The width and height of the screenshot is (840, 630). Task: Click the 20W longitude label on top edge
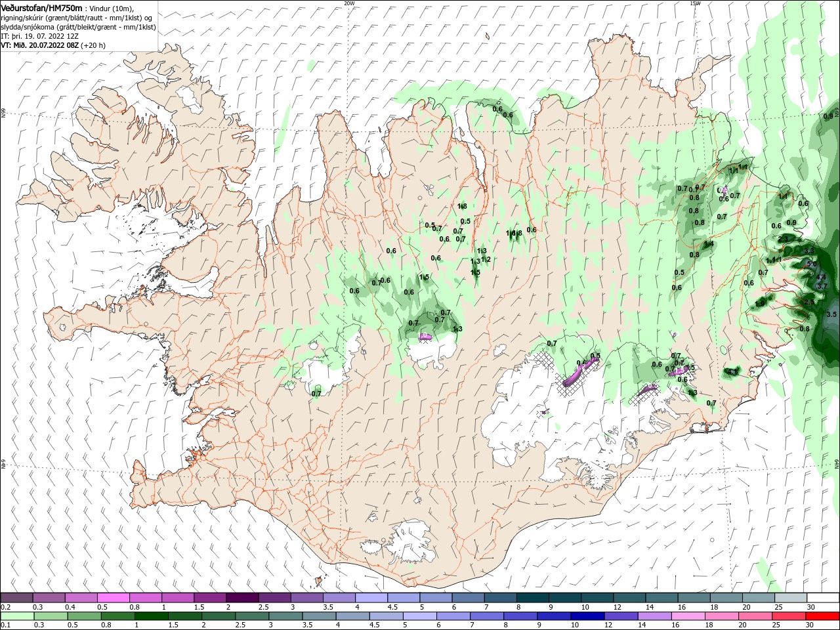[x=349, y=3]
